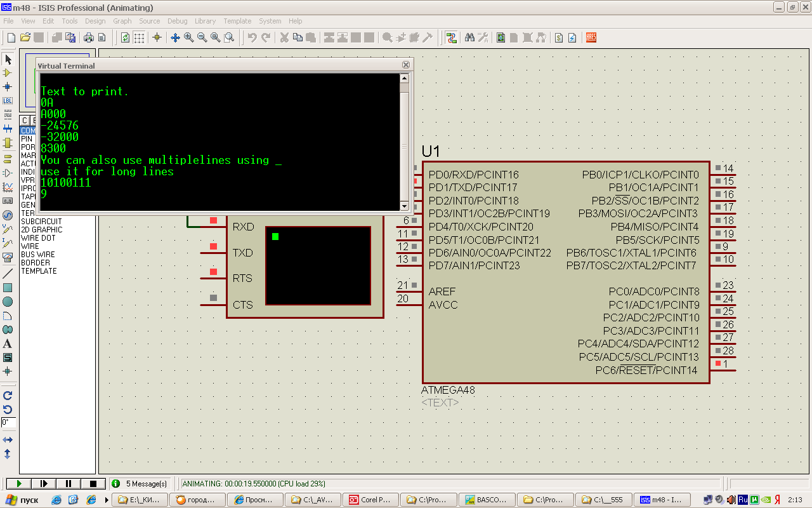The height and width of the screenshot is (508, 812).
Task: Click the zoom in magnifier icon
Action: [x=189, y=37]
